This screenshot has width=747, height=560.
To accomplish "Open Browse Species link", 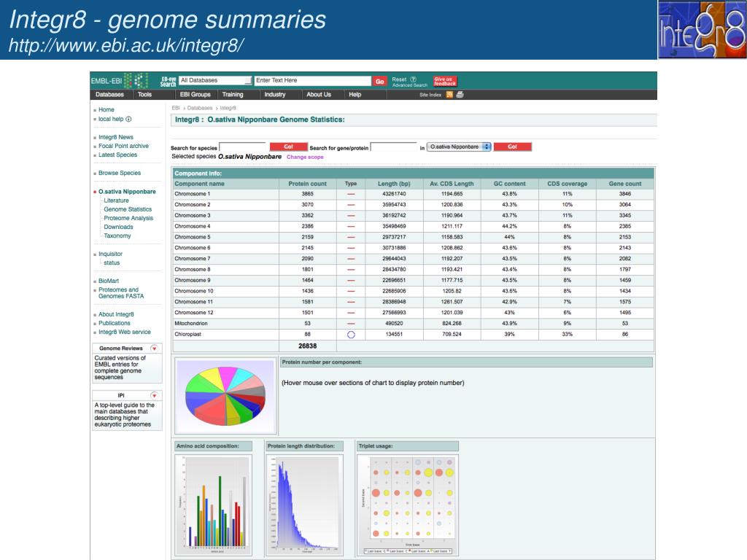I will click(120, 173).
